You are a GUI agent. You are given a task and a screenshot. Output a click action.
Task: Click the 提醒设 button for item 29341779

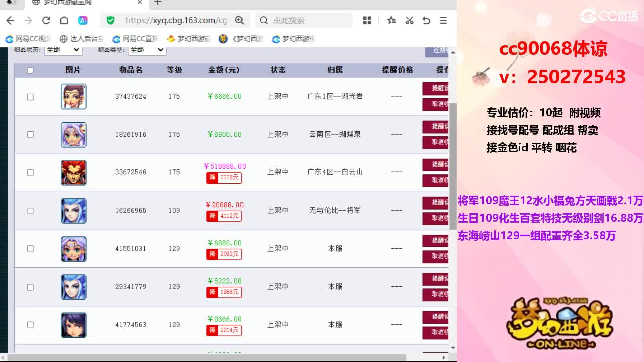[x=435, y=279]
